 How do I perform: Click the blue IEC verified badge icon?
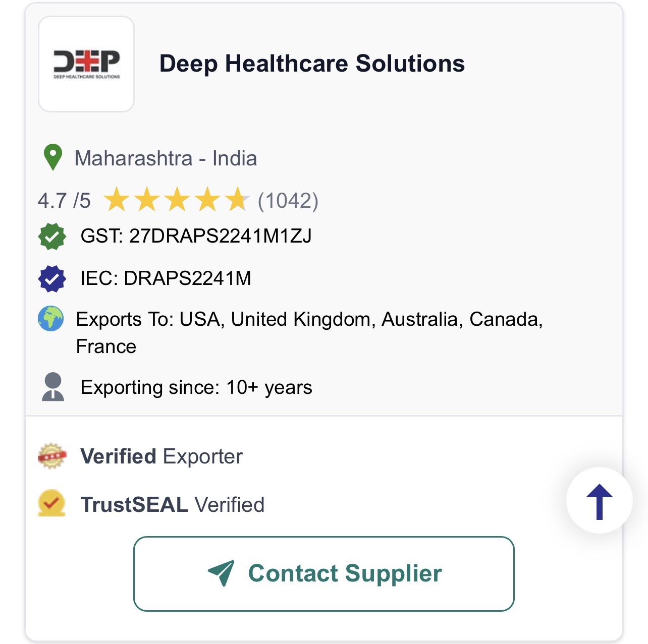(x=52, y=278)
